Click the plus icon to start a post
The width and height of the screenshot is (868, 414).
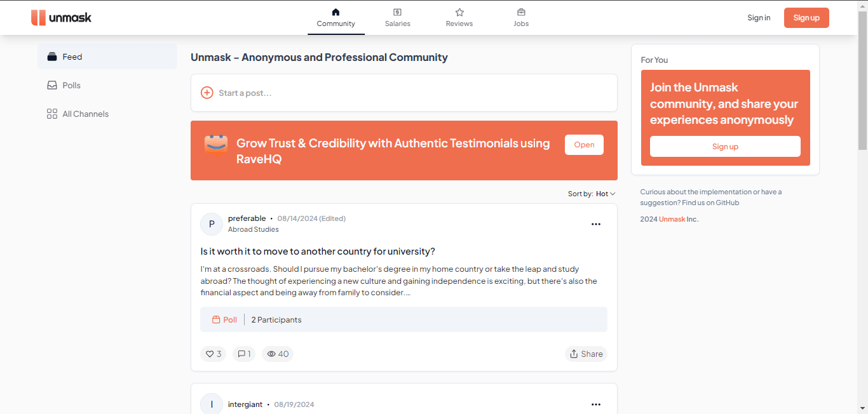pos(207,93)
